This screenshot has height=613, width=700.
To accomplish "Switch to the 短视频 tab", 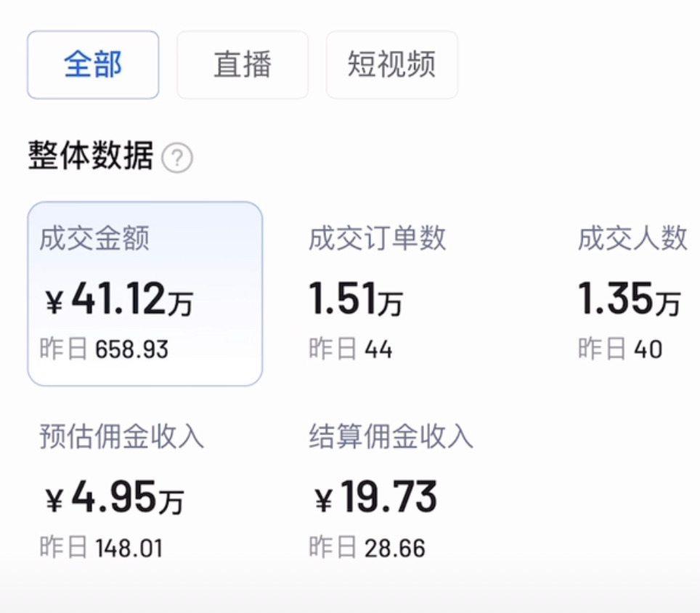I will [x=391, y=65].
